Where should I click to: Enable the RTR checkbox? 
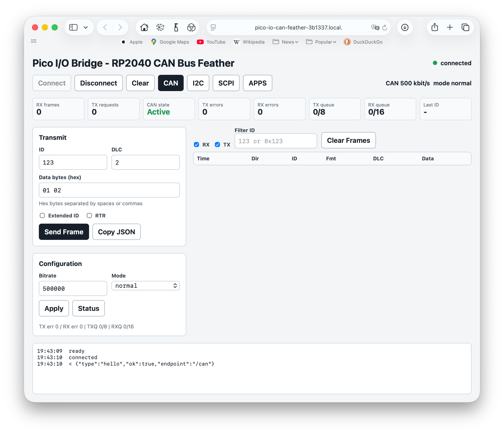coord(89,216)
